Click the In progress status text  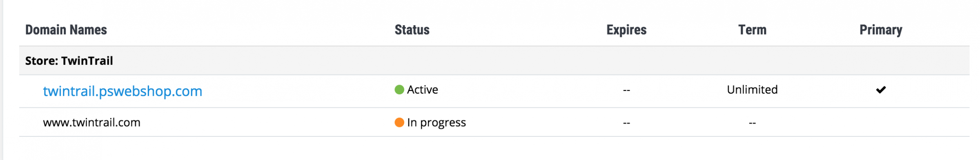point(437,123)
